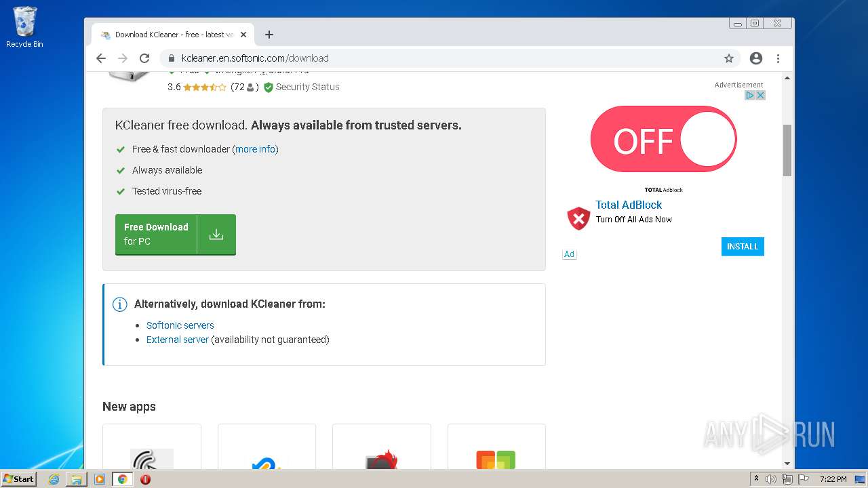Viewport: 868px width, 488px height.
Task: Click the Free Download for PC button
Action: point(176,235)
